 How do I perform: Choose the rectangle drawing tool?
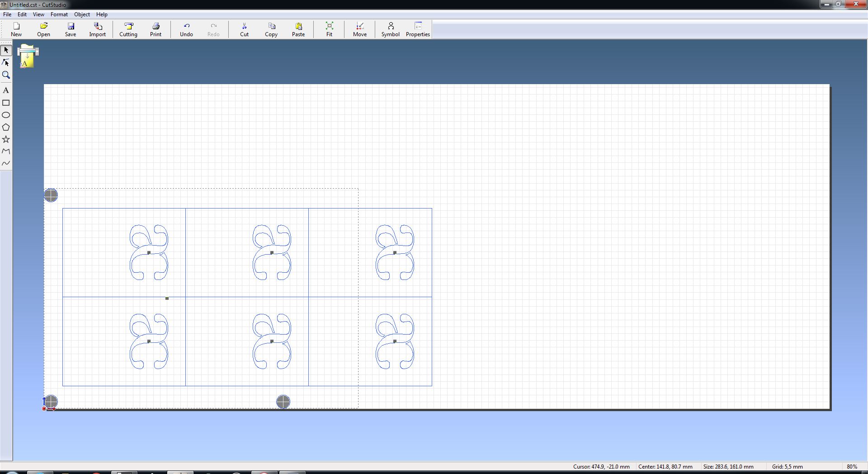[x=6, y=103]
